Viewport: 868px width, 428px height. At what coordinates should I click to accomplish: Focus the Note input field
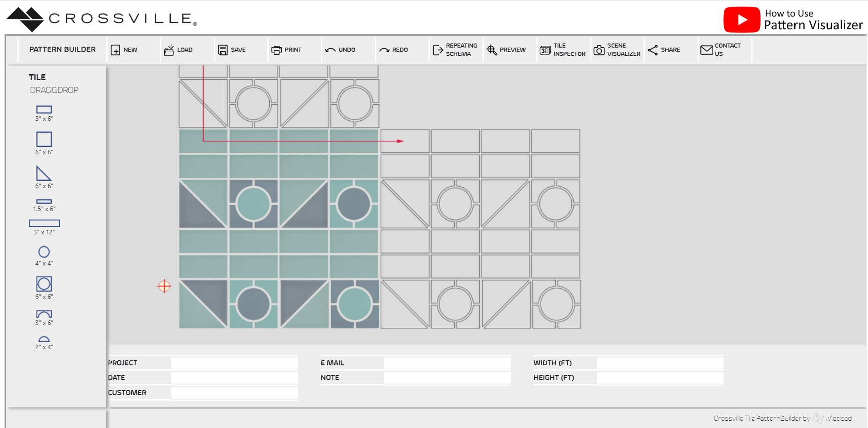447,378
